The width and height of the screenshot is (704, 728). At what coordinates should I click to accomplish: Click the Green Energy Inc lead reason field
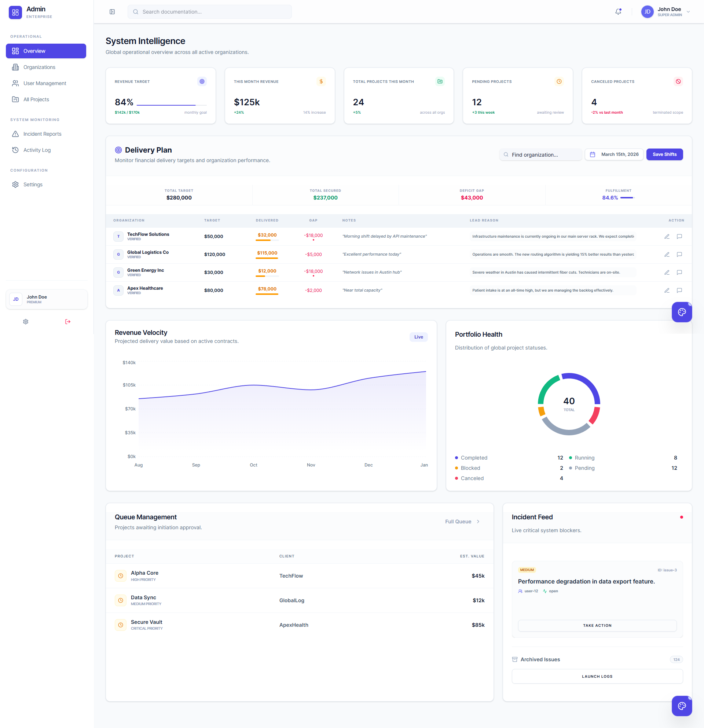[553, 272]
